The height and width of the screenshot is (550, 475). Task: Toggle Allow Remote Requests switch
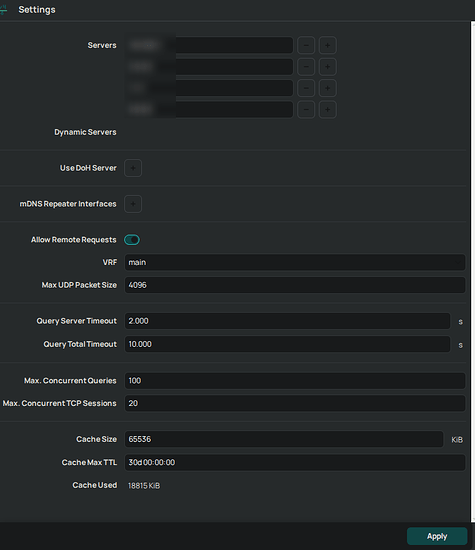[132, 240]
